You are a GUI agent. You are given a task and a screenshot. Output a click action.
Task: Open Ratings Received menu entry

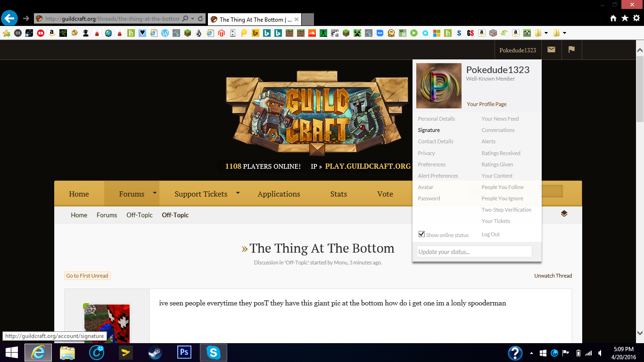(x=501, y=153)
